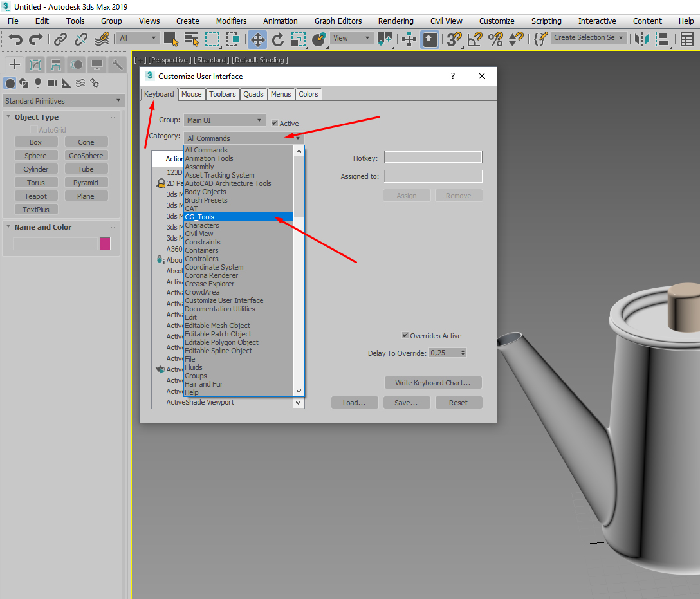Activate the Bind to Space Warp tool
This screenshot has width=700, height=599.
pos(102,39)
